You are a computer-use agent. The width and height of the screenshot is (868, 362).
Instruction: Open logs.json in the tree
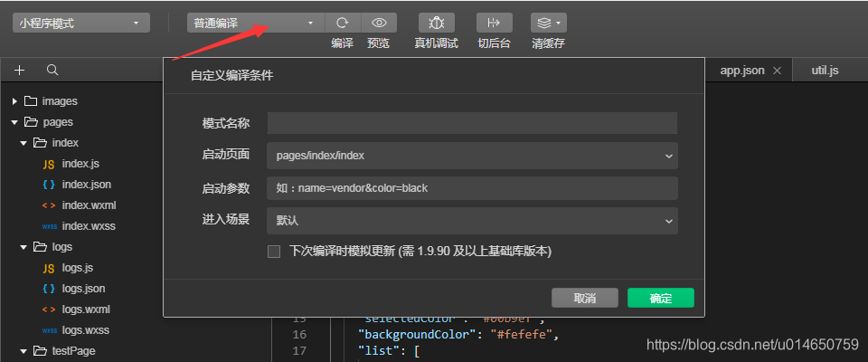tap(83, 289)
